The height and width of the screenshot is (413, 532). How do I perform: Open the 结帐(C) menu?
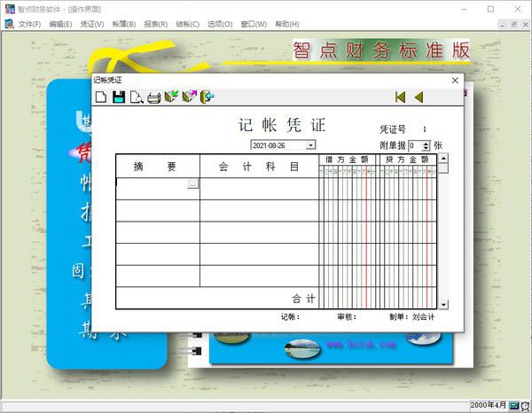(x=188, y=24)
